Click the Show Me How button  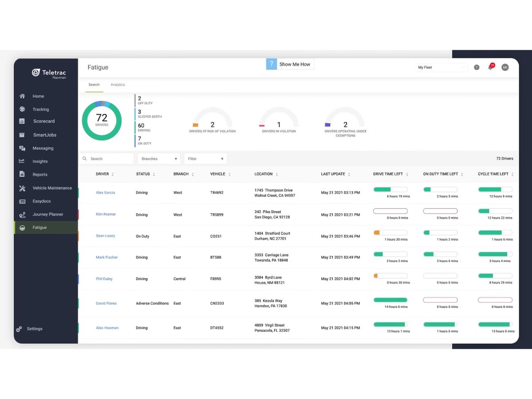[290, 64]
